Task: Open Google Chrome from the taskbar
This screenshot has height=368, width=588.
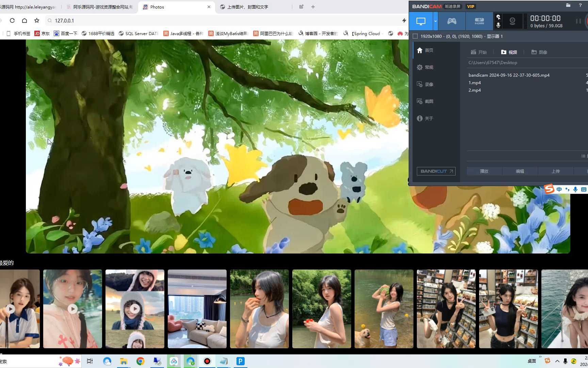Action: (x=140, y=361)
